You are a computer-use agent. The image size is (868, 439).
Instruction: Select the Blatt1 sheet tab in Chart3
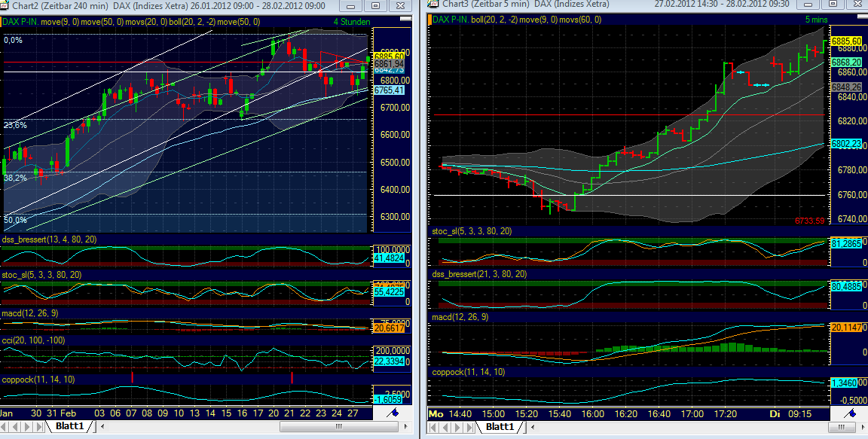point(500,427)
